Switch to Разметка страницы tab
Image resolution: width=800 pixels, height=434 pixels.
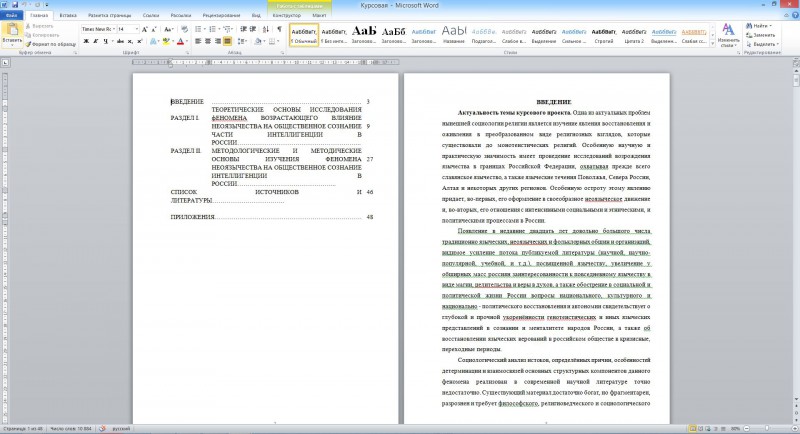pyautogui.click(x=109, y=15)
